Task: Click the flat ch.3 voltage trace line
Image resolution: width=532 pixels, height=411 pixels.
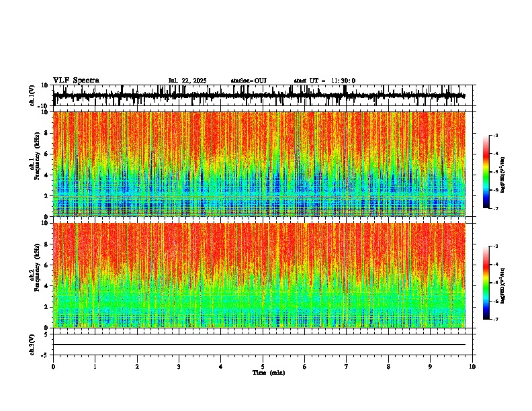Action: point(259,345)
